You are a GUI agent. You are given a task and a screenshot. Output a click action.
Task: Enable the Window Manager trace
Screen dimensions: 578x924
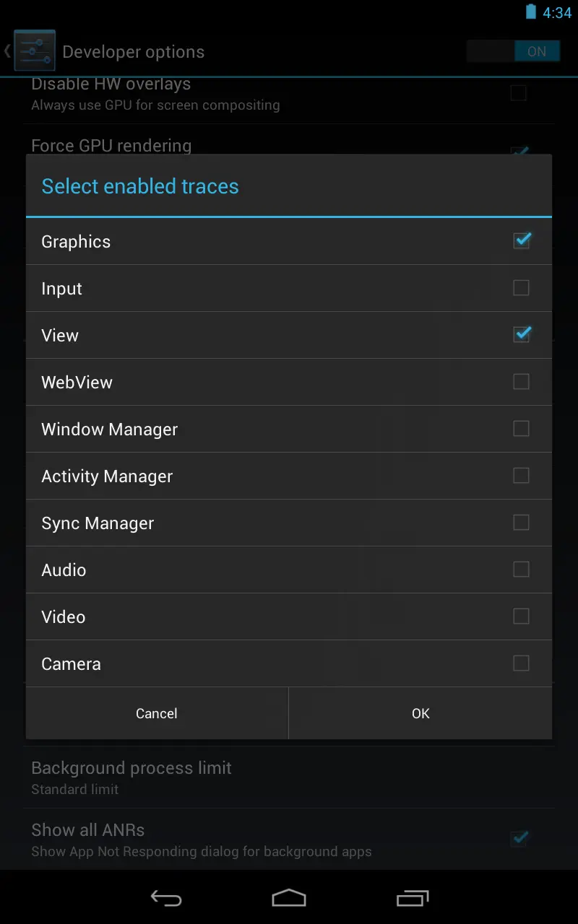tap(521, 429)
